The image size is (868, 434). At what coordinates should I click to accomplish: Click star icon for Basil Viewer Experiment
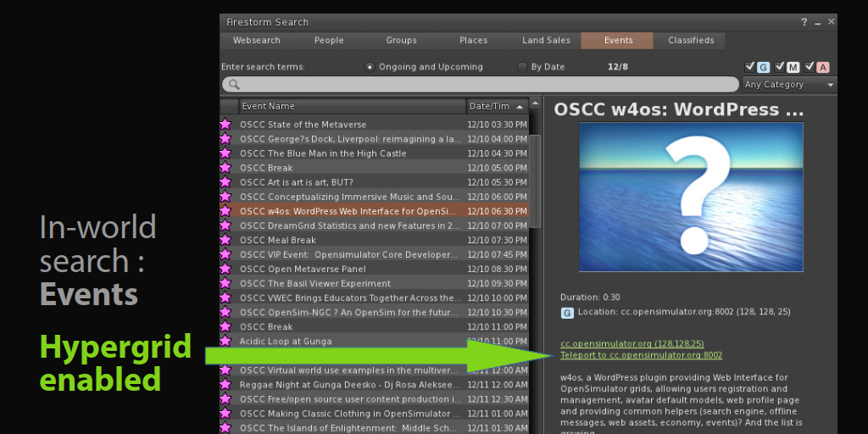pos(225,282)
